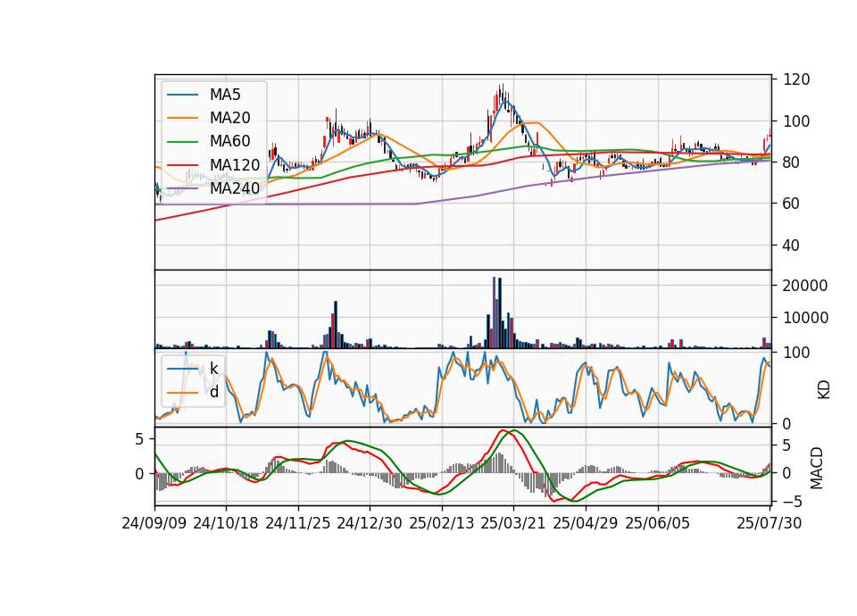Click the d legend label in KD panel
Screen dimensions: 857x616
(213, 392)
